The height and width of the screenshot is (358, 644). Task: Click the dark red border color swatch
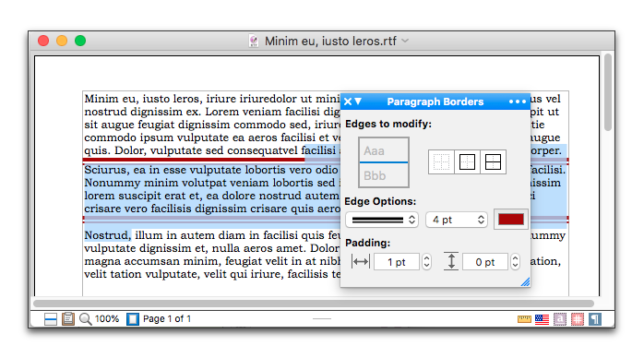pos(510,220)
